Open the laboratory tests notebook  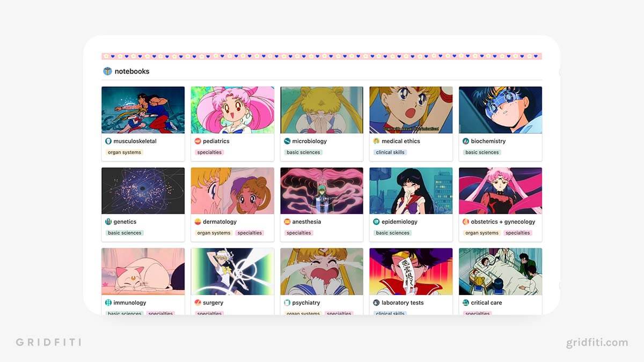[402, 303]
